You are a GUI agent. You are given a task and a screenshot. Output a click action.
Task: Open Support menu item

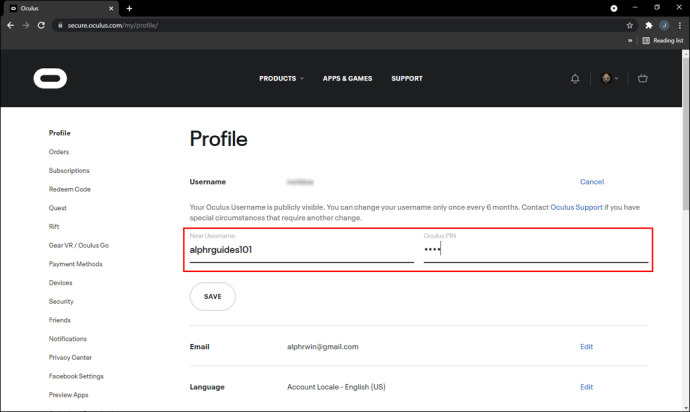coord(407,78)
